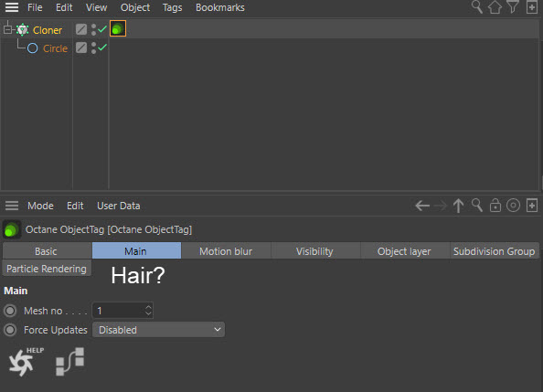Open the User Data menu
This screenshot has width=543, height=392.
coord(119,206)
